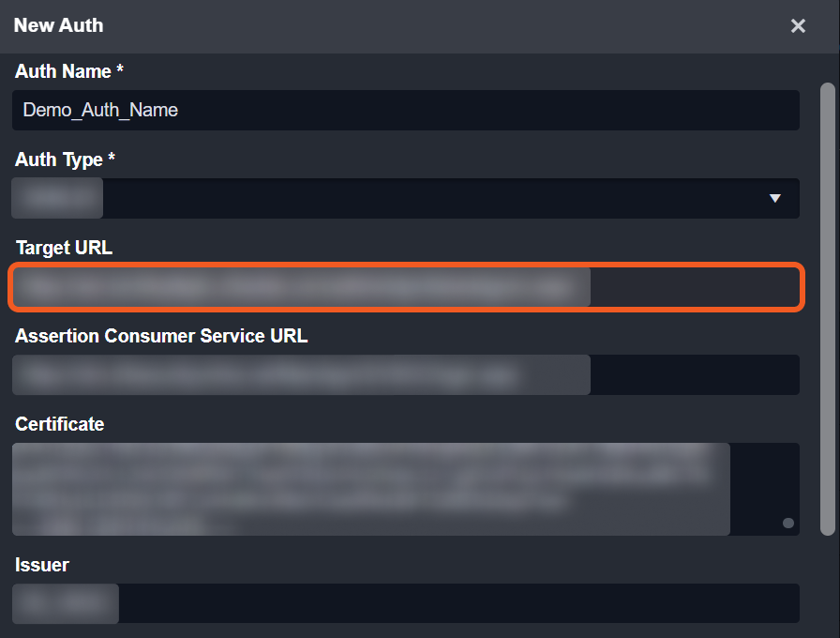Click the New Auth dialog title

[x=58, y=25]
